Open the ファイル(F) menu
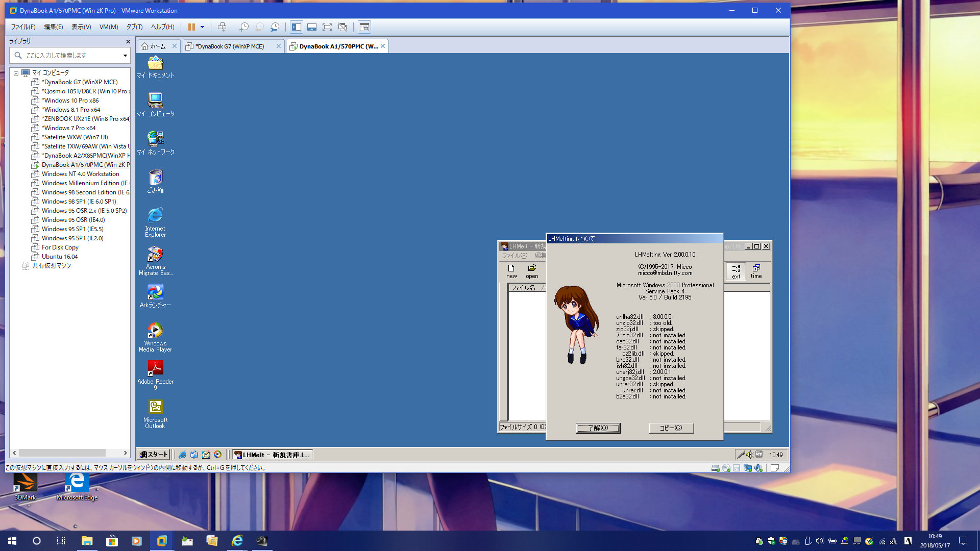 coord(23,27)
